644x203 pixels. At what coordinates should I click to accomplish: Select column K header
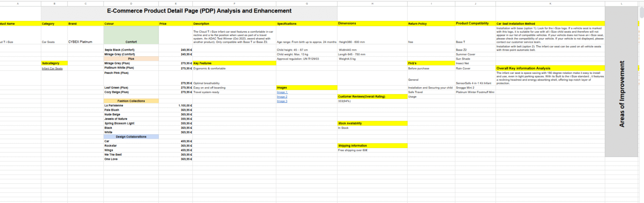[550, 3]
